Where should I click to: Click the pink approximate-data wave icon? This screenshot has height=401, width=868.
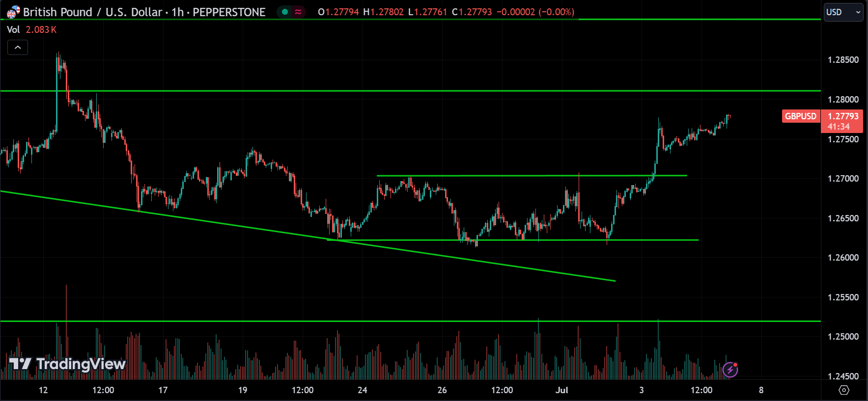click(x=298, y=12)
